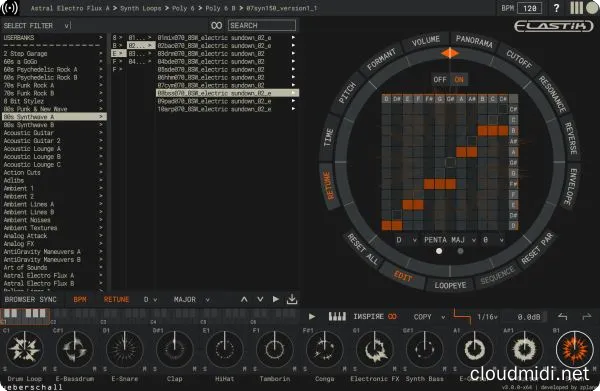Select the E-Snare wheel pad
This screenshot has height=391, width=600.
pyautogui.click(x=125, y=350)
